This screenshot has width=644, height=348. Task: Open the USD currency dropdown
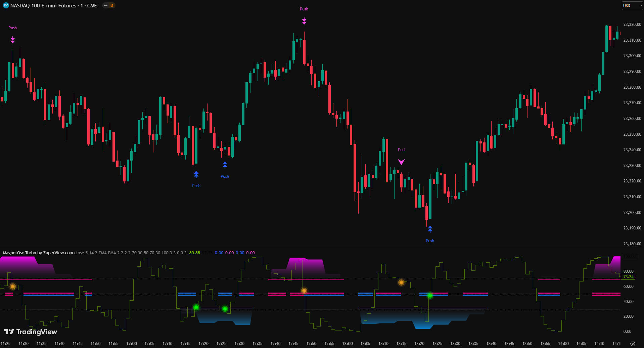click(x=632, y=6)
